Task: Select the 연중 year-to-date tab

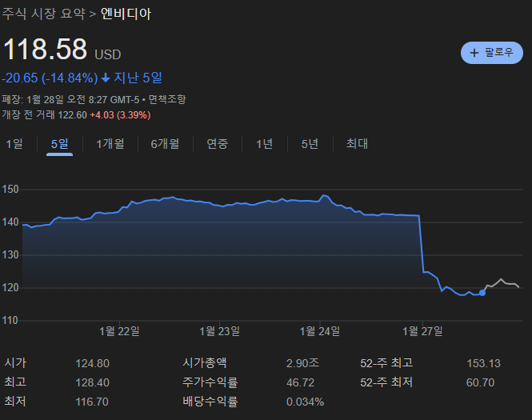Action: coord(217,144)
